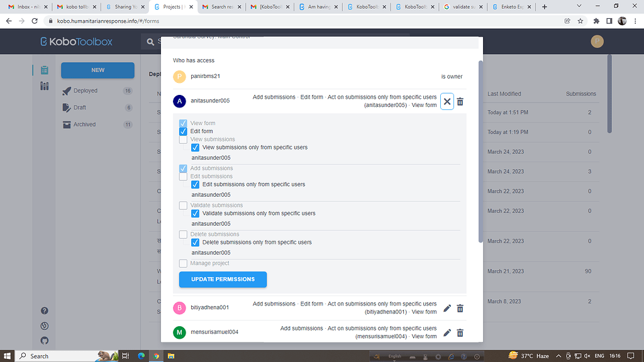Edit bitiyadhena001's permissions with the pencil icon
Viewport: 644px width, 362px height.
[x=447, y=308]
